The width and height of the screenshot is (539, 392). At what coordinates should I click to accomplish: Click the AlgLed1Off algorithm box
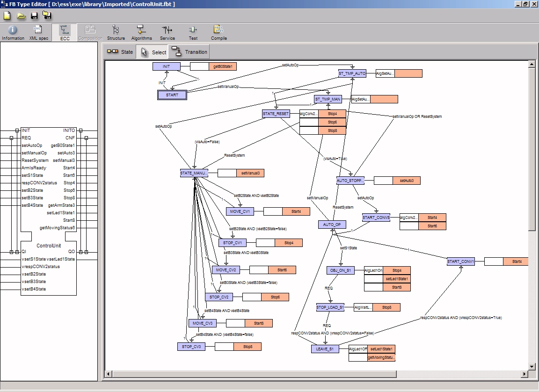(x=358, y=349)
